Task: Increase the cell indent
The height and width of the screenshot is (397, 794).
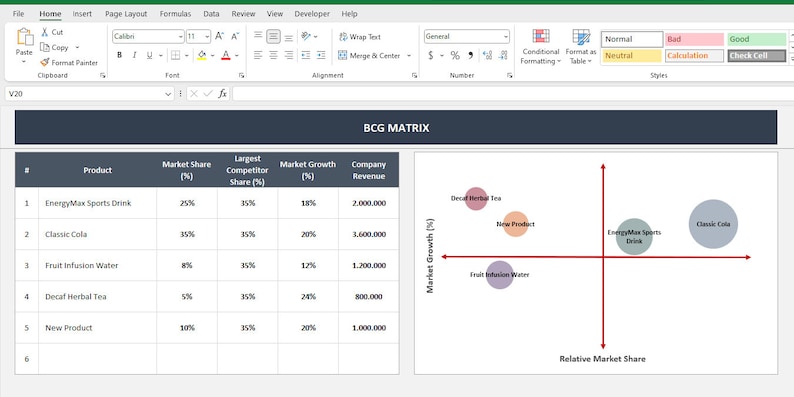Action: click(x=321, y=55)
